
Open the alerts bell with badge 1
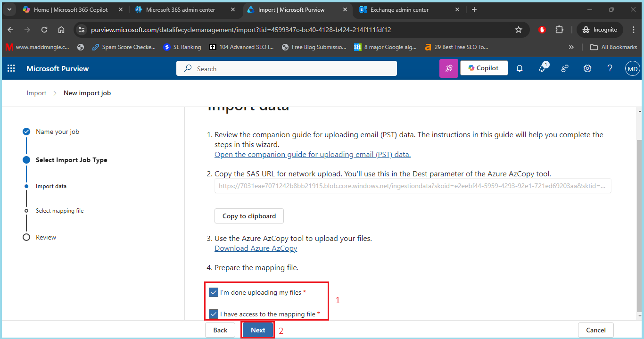tap(543, 68)
